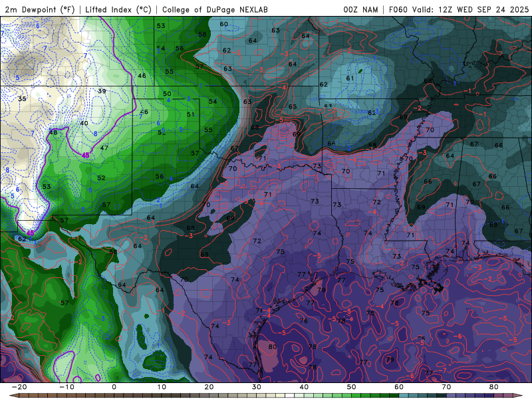Select the 'College of DuPage NEXLAB' credit text
Viewport: 532px width, 399px height.
point(215,9)
